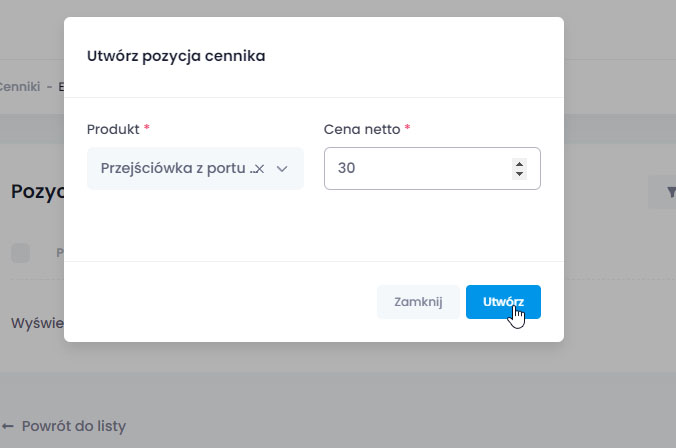The height and width of the screenshot is (448, 676).
Task: Go to the Cenniki breadcrumb
Action: (21, 87)
